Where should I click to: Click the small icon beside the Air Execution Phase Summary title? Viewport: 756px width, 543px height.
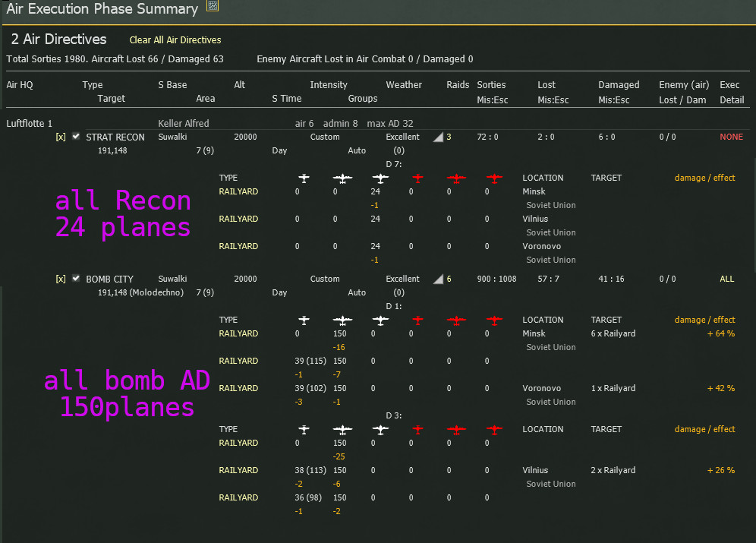[x=213, y=5]
